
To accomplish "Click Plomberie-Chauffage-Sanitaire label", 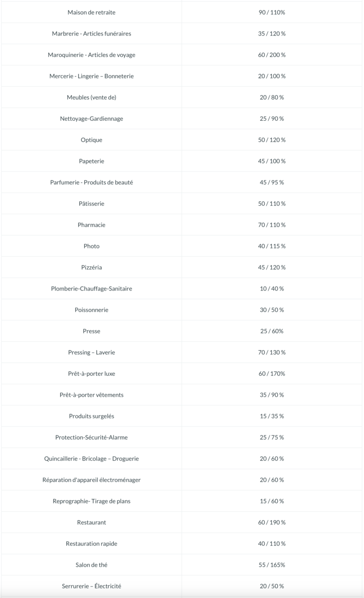I will 91,289.
